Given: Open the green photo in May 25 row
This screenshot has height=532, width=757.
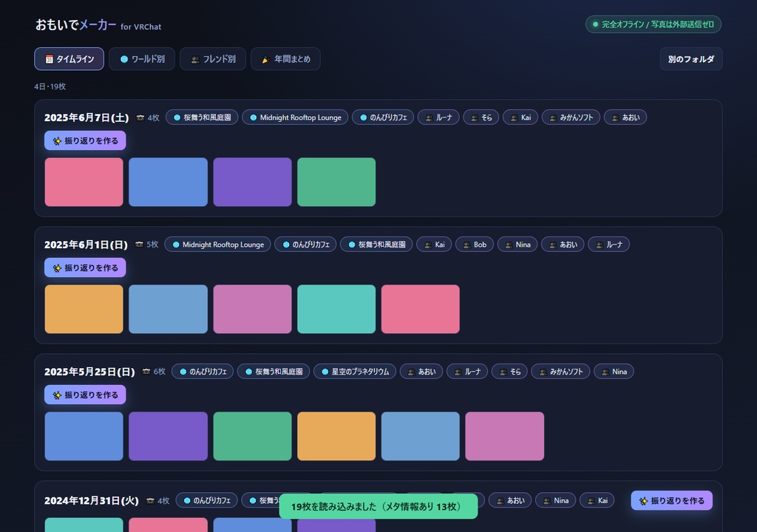Looking at the screenshot, I should 253,436.
